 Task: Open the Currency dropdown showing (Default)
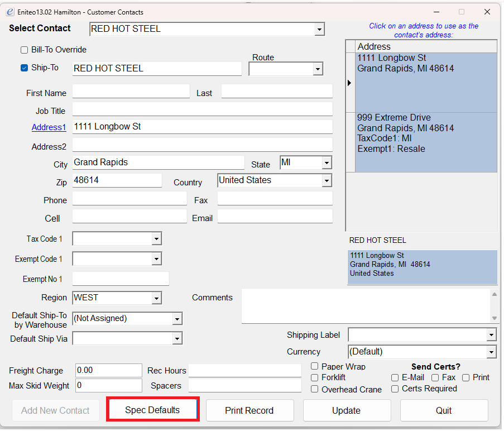(491, 352)
